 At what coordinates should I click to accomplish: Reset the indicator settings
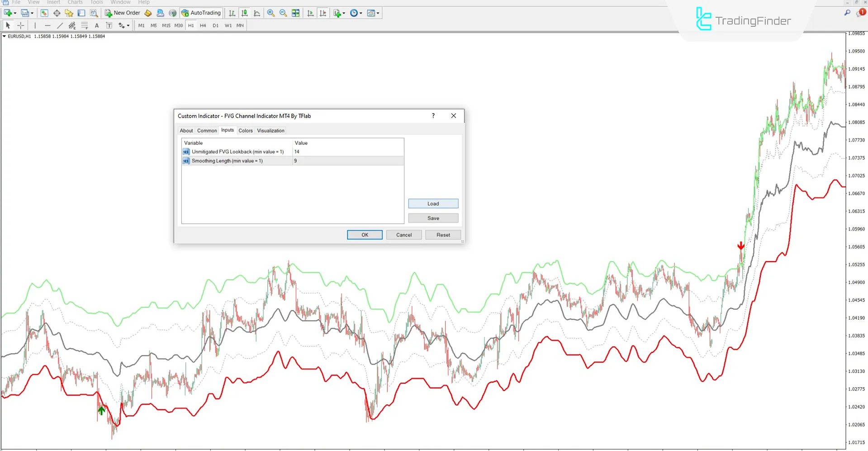443,235
